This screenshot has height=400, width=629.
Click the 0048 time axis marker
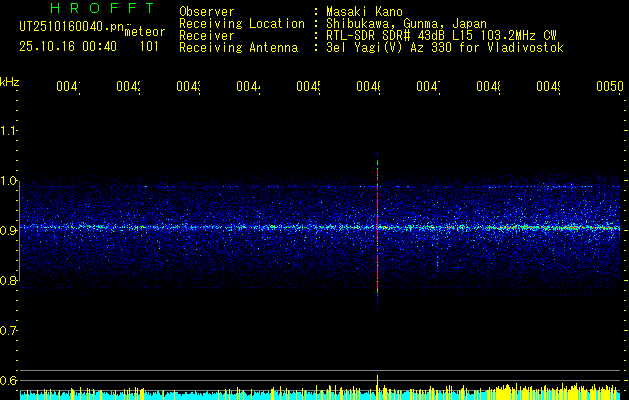pyautogui.click(x=489, y=86)
